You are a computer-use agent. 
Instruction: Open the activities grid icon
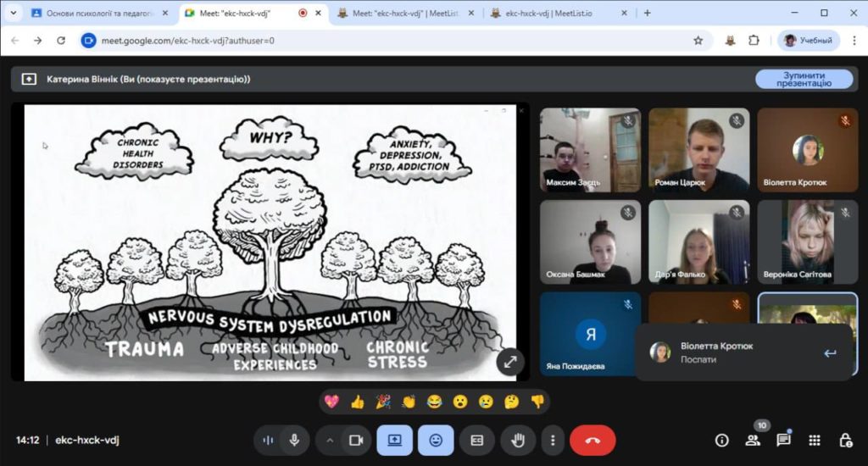[815, 440]
